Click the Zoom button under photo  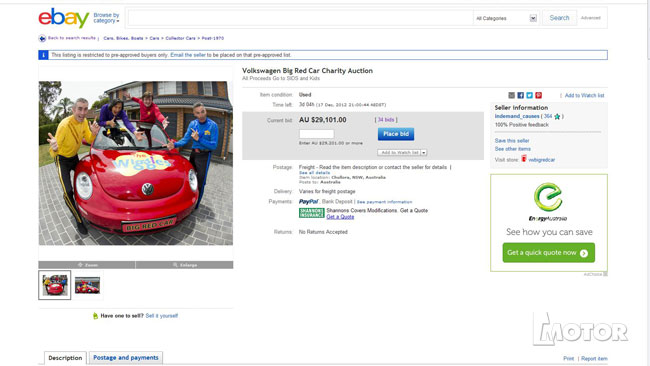pyautogui.click(x=87, y=265)
